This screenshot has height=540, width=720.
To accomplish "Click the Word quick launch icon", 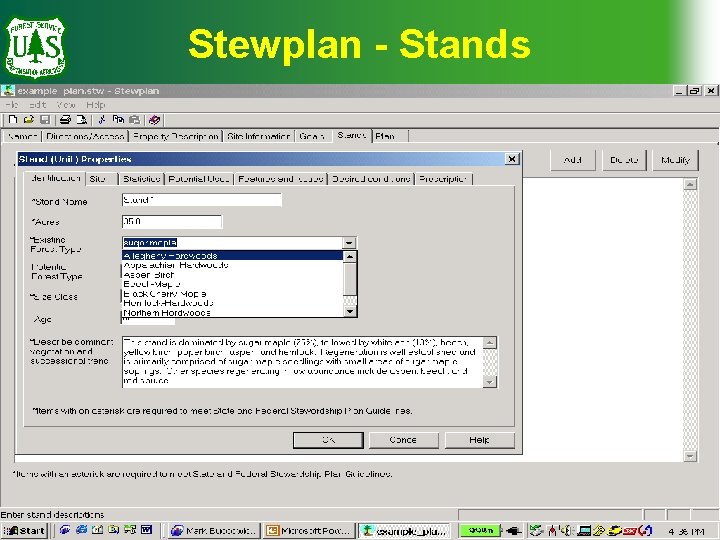I will (x=146, y=530).
